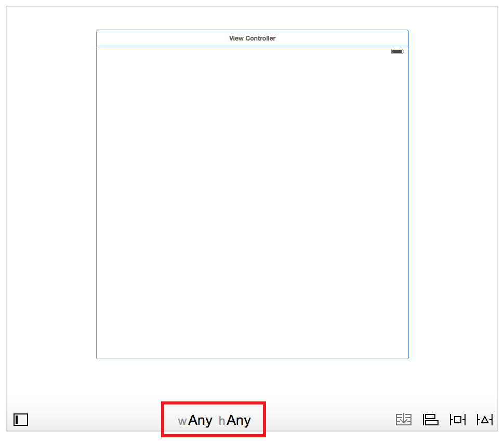This screenshot has width=504, height=442.
Task: Click the View Controller label text
Action: pos(252,38)
